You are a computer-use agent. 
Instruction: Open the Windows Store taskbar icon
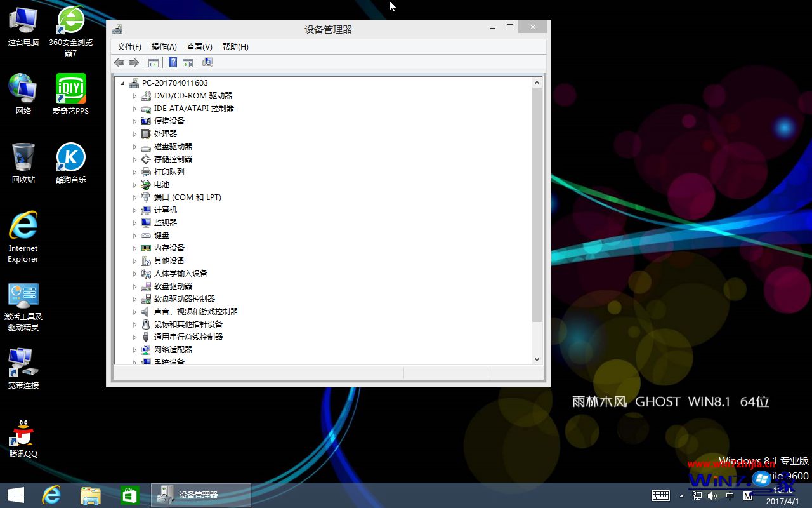point(129,495)
